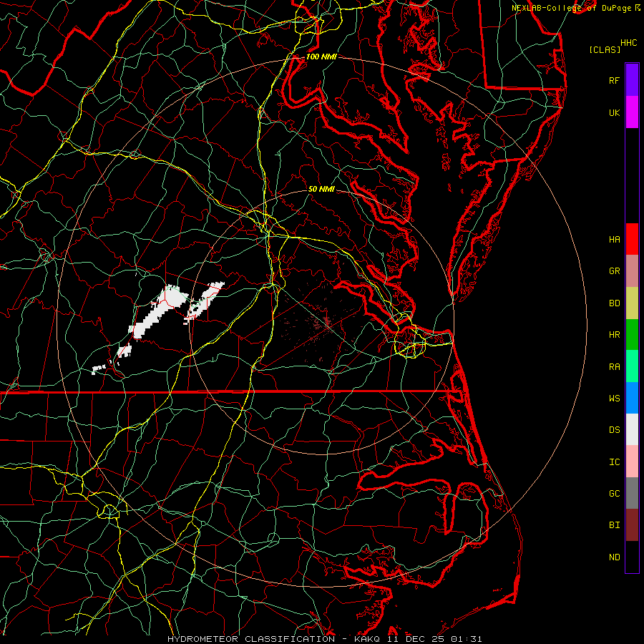Click the "HA" legend label
The image size is (644, 644).
coord(614,239)
